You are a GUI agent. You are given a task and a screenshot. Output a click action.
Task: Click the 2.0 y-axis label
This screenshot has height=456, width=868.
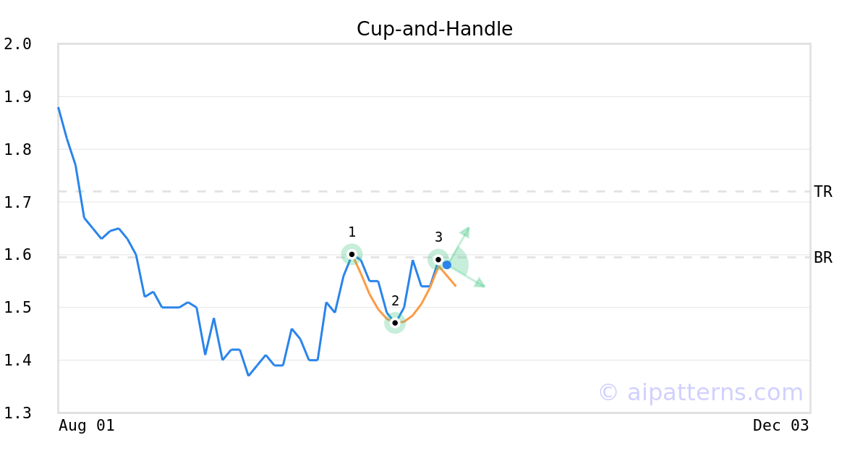pos(18,44)
